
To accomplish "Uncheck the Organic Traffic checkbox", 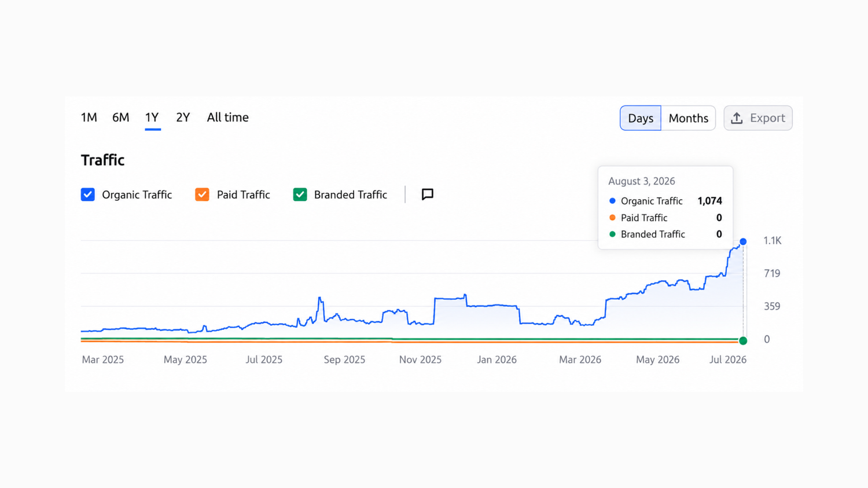I will pyautogui.click(x=88, y=195).
